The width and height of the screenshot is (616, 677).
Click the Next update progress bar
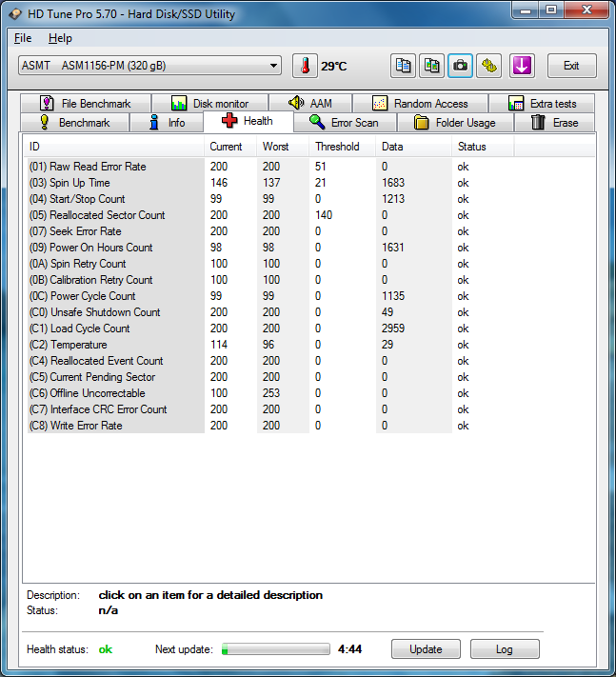coord(276,649)
